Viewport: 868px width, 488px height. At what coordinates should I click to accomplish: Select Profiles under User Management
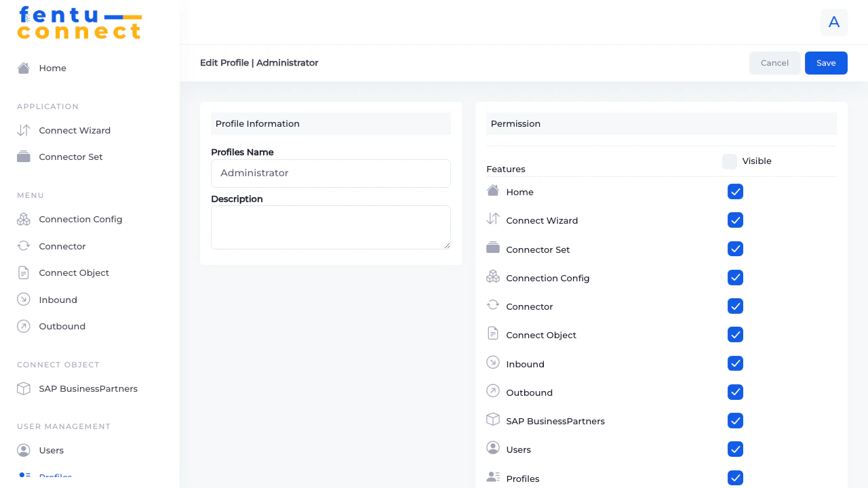(x=56, y=476)
